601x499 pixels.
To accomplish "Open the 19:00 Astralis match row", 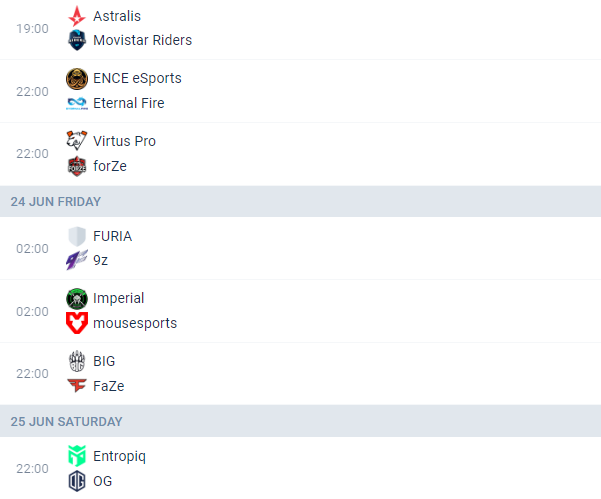I will tap(300, 29).
